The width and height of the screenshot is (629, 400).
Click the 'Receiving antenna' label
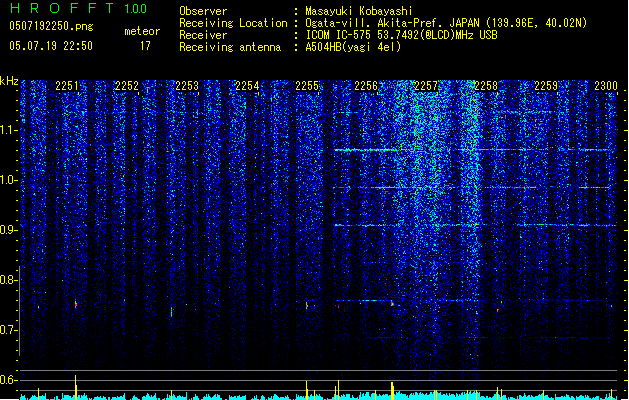[x=230, y=47]
